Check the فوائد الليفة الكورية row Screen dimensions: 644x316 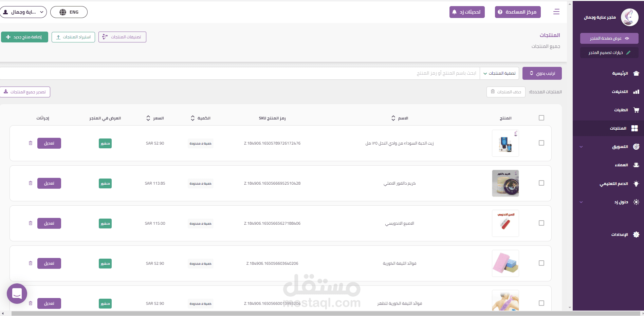pos(541,263)
